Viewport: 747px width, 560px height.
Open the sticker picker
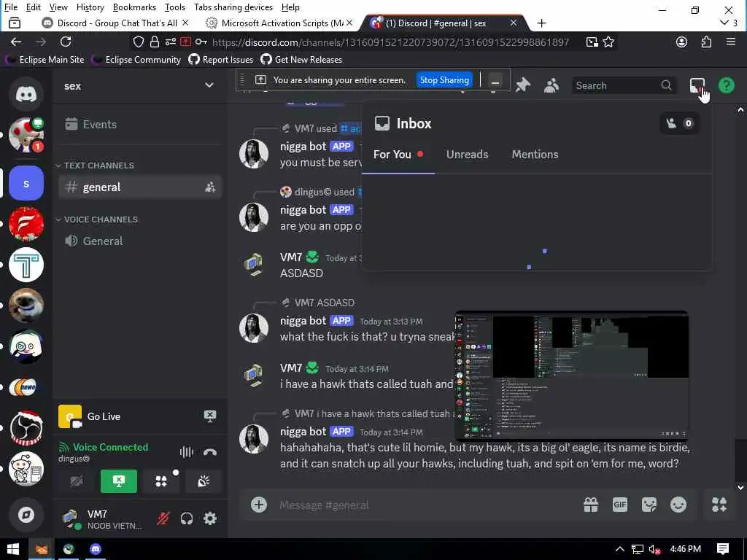tap(649, 505)
